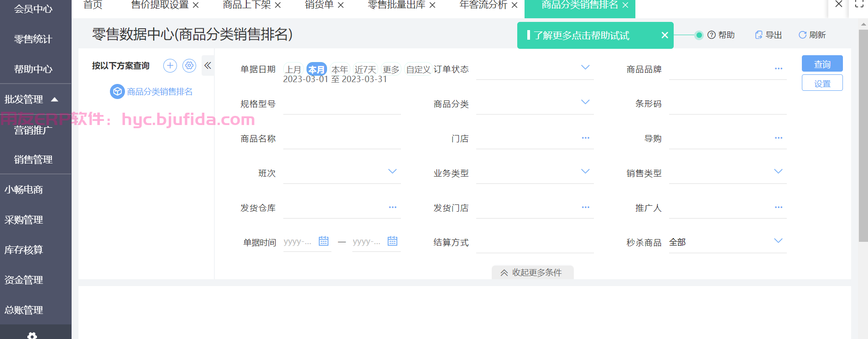This screenshot has width=868, height=339.
Task: Click the 规格型号 input field
Action: (x=342, y=104)
